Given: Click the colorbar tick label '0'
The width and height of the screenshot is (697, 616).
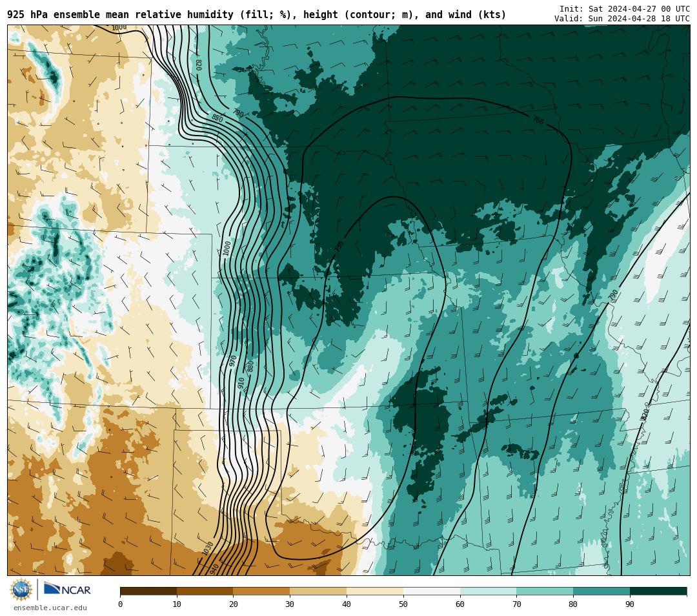Looking at the screenshot, I should 121,604.
